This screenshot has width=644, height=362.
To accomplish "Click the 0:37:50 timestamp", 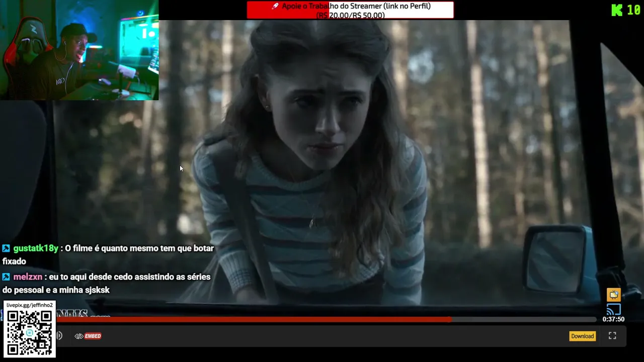I will point(613,319).
